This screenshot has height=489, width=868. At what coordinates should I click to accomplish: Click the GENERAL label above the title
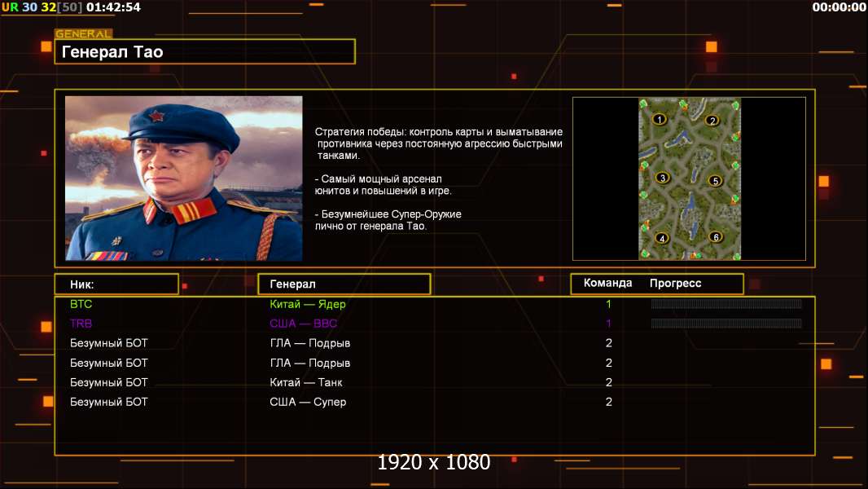tap(84, 33)
